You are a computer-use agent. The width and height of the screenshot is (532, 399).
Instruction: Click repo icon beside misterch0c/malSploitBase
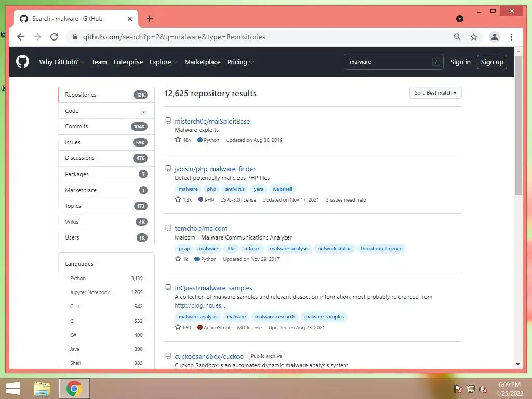click(x=168, y=121)
